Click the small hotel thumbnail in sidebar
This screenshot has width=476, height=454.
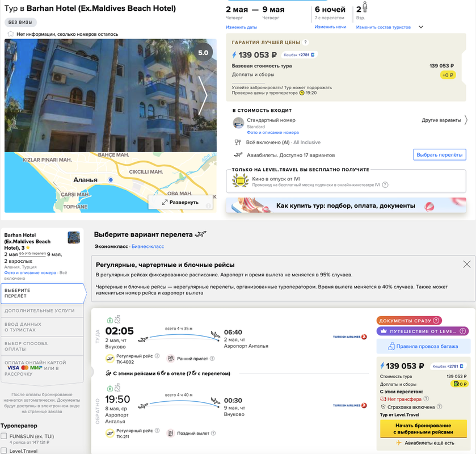74,237
